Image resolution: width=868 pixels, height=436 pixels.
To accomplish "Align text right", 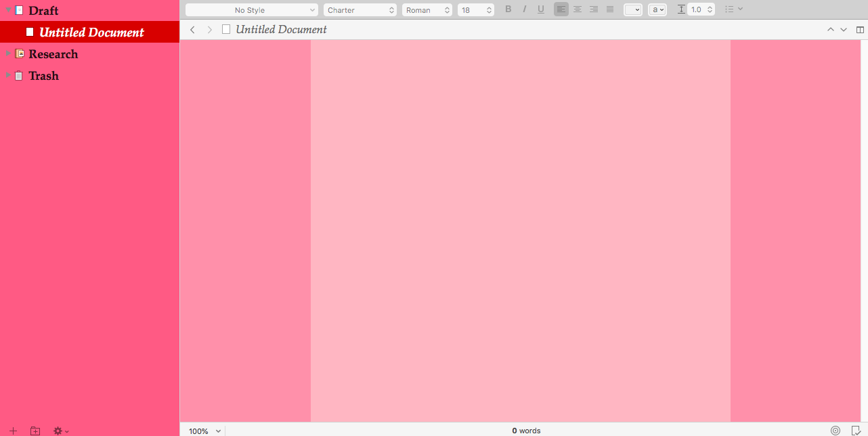I will click(x=594, y=9).
